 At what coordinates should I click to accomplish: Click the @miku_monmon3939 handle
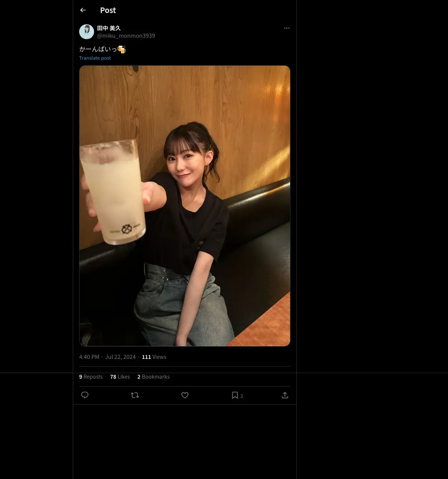click(x=126, y=36)
